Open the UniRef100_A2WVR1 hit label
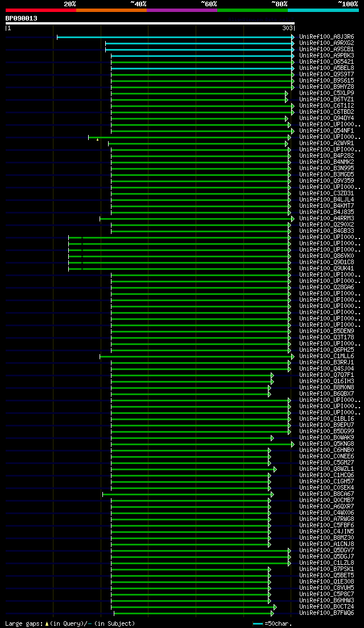This screenshot has width=364, height=628. (326, 143)
